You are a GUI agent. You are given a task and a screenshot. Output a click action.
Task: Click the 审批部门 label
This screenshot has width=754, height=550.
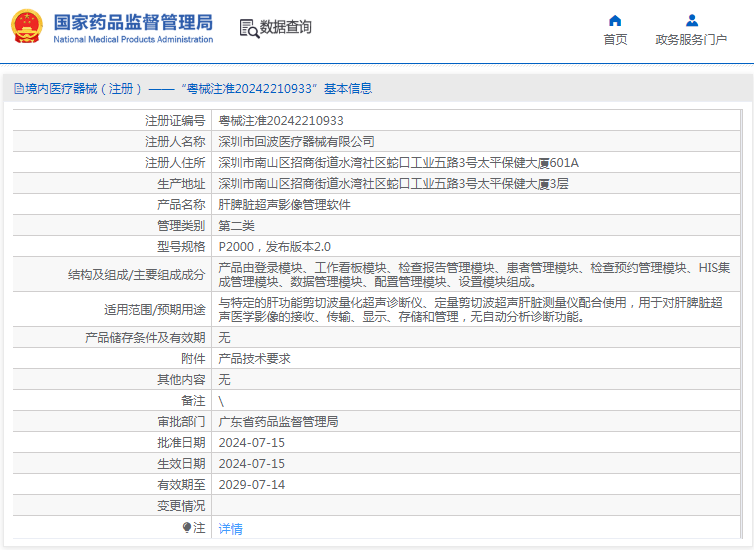[181, 422]
